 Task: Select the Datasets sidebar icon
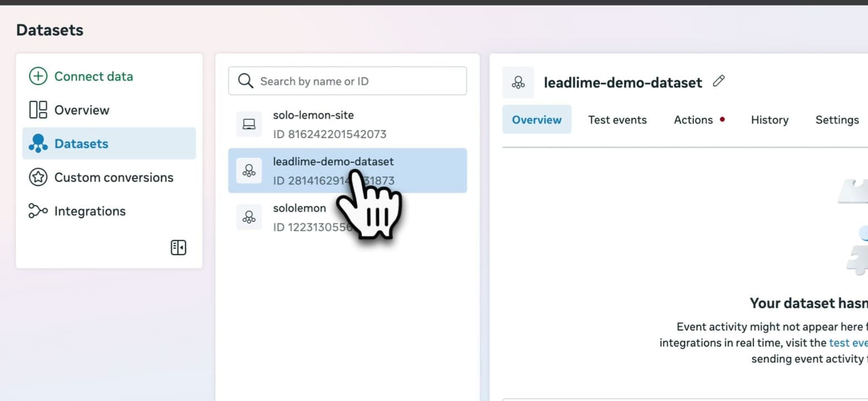coord(38,144)
